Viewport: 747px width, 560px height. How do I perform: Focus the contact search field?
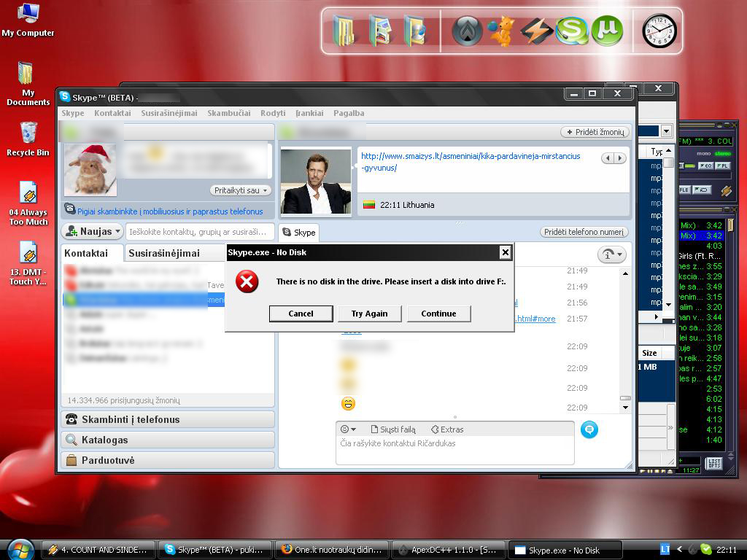point(200,232)
